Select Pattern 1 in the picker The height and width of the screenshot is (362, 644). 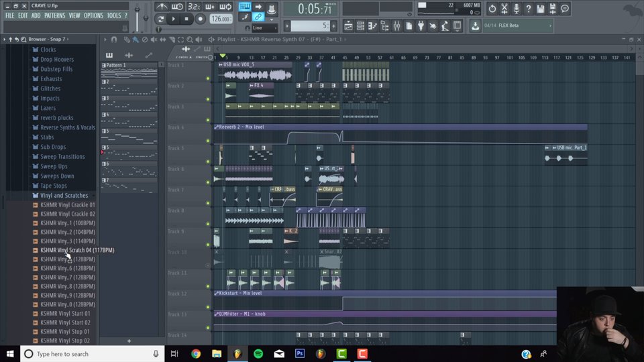(129, 70)
